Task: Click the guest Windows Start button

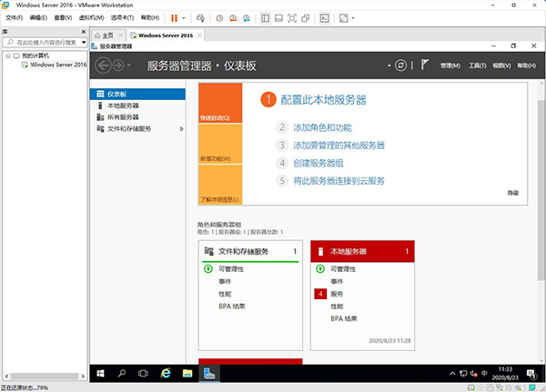Action: tap(100, 373)
